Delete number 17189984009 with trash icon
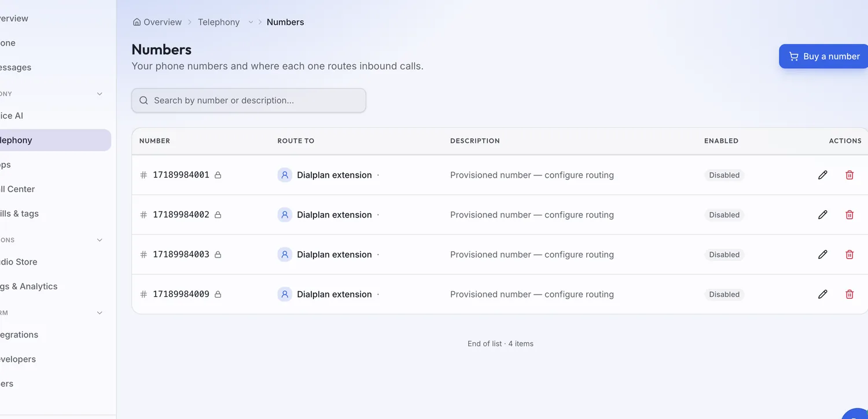The width and height of the screenshot is (868, 419). pyautogui.click(x=849, y=294)
